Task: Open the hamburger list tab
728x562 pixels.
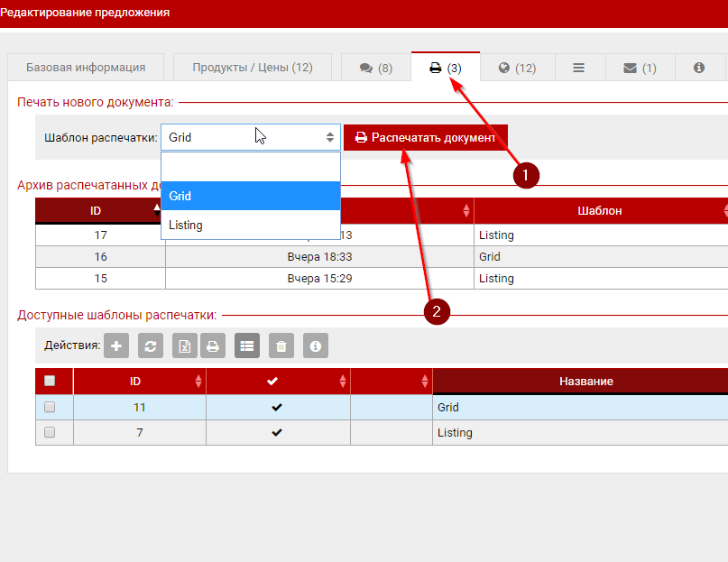Action: (x=578, y=68)
